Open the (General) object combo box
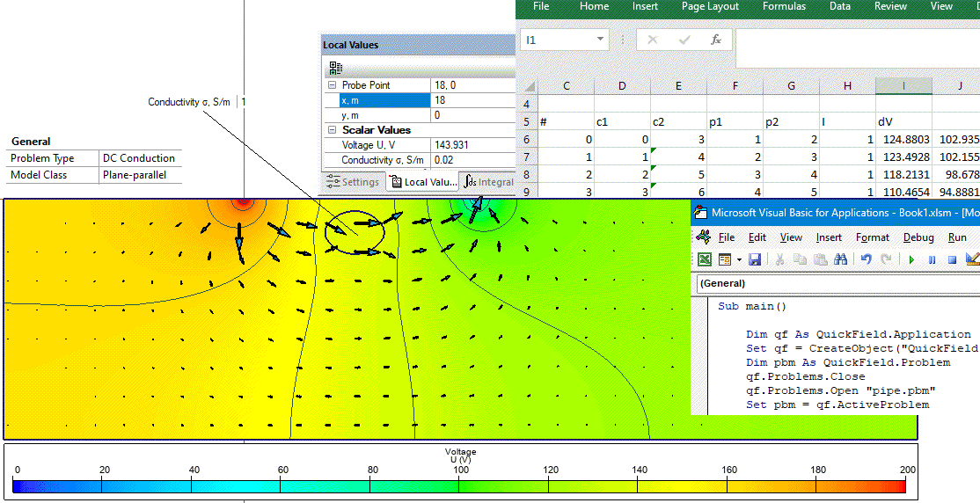The height and width of the screenshot is (503, 980). coord(838,283)
